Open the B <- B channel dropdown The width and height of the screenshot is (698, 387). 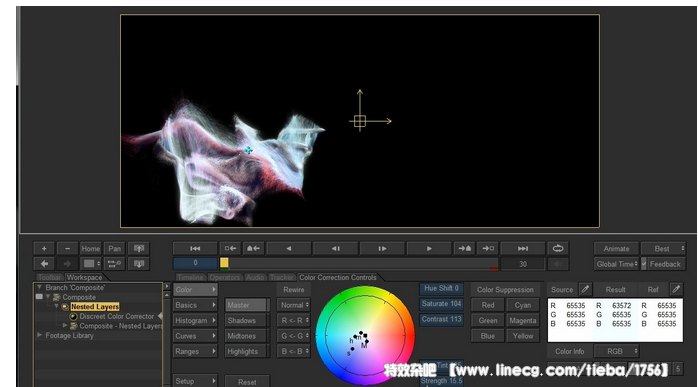[x=294, y=351]
